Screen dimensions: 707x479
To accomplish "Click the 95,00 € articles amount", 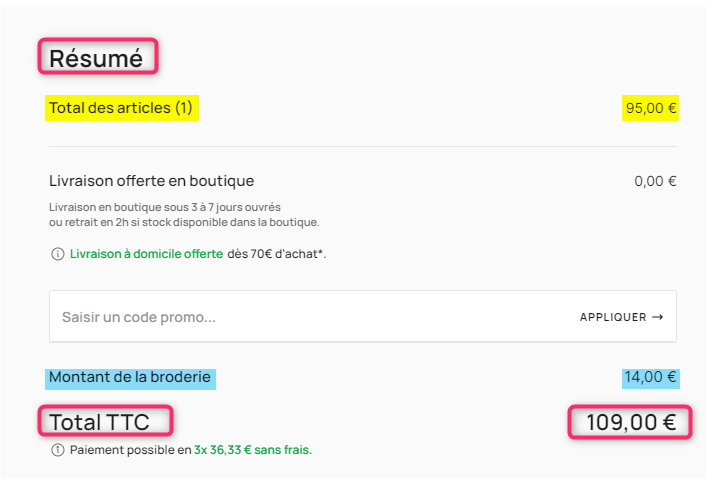I will [651, 108].
